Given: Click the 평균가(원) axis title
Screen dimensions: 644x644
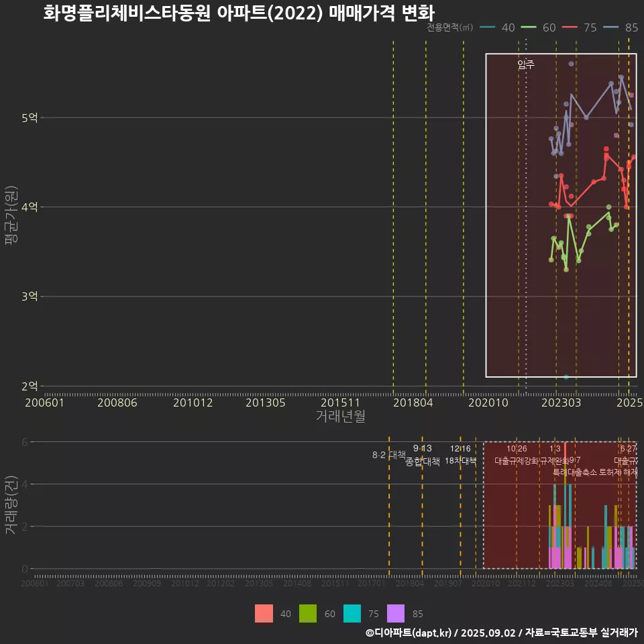Looking at the screenshot, I should click(11, 215).
